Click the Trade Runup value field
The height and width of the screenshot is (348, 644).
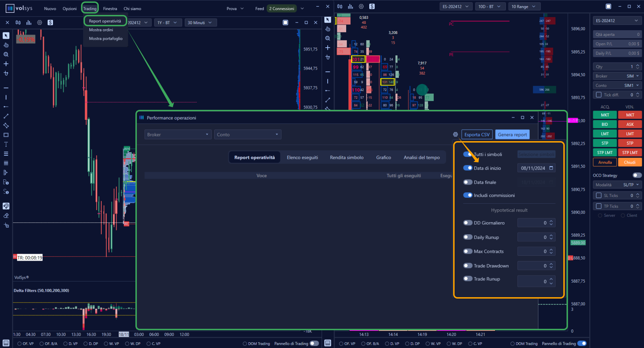click(536, 281)
